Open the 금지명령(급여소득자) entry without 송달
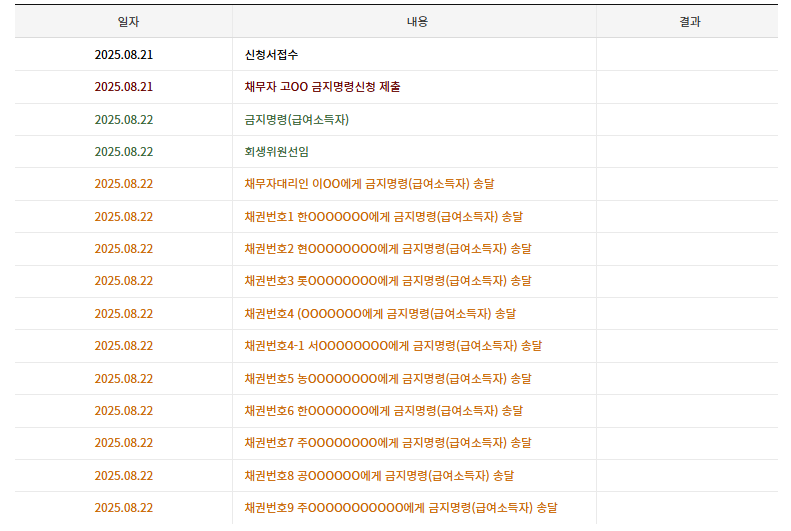Screen dimensions: 791x531 click(x=297, y=120)
